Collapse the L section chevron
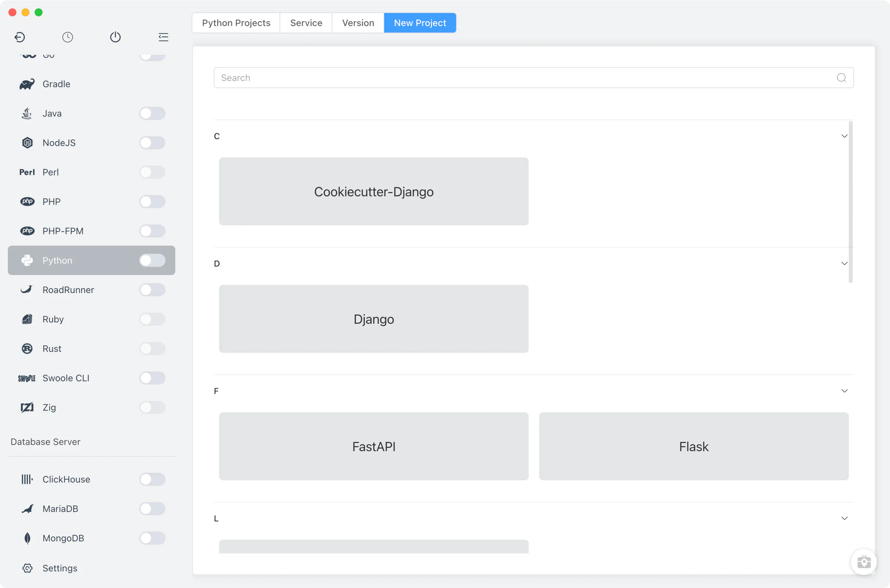The width and height of the screenshot is (890, 588). [844, 519]
